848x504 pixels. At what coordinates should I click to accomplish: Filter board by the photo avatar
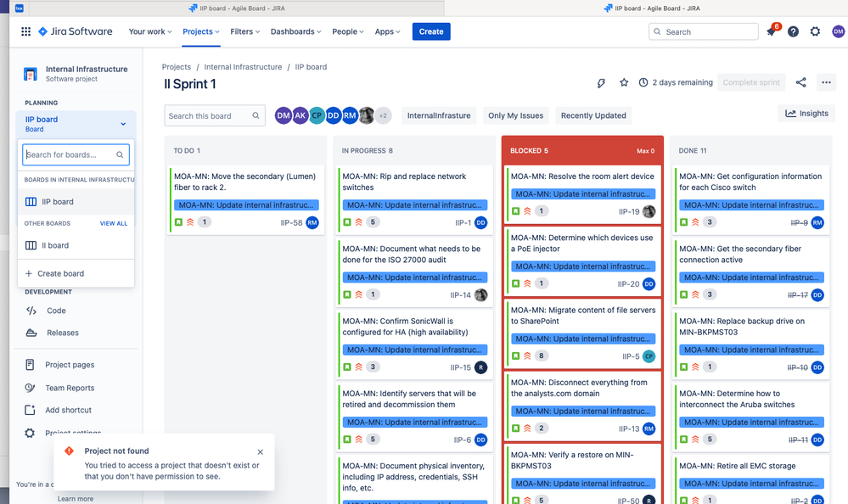click(x=367, y=115)
